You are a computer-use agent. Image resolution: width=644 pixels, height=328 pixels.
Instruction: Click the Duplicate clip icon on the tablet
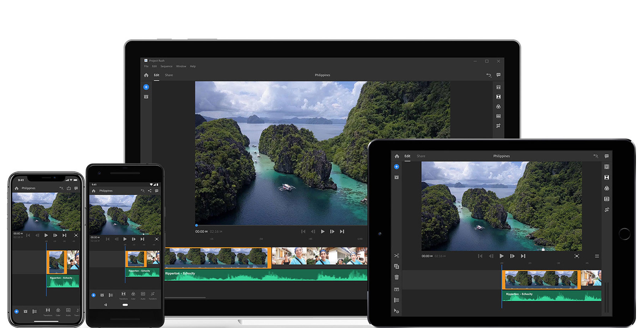[397, 267]
